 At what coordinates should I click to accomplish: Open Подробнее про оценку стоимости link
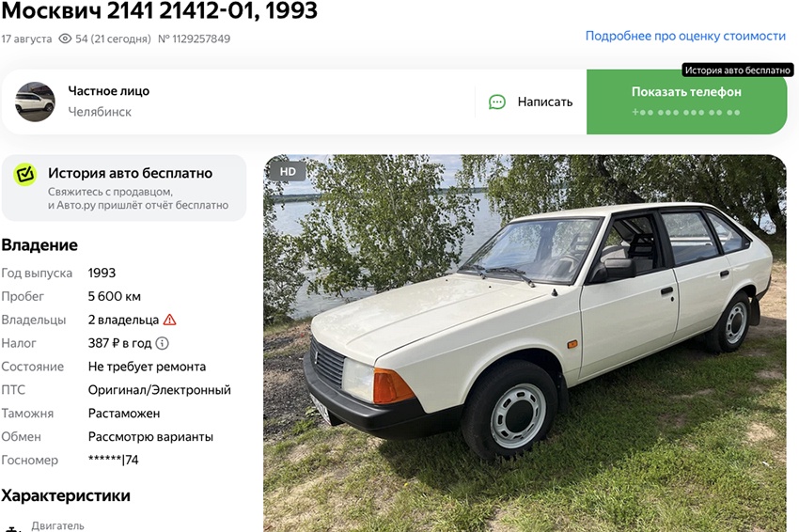click(685, 36)
